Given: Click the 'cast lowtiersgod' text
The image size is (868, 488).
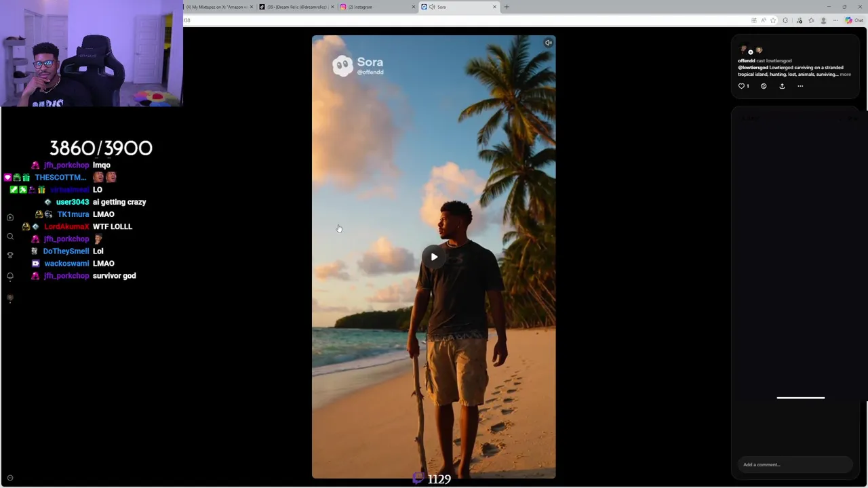Looking at the screenshot, I should (x=774, y=60).
